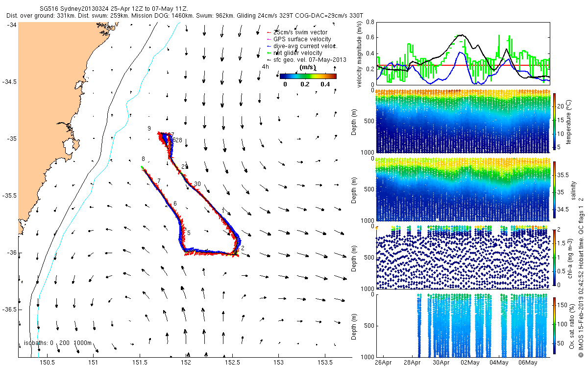Viewport: 588px width, 368px height.
Task: Click the '02May' date tick label
Action: (x=470, y=363)
